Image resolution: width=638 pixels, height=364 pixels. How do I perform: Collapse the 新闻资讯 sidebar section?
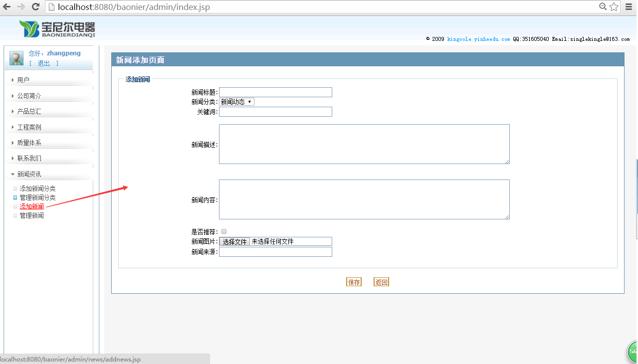tap(27, 174)
